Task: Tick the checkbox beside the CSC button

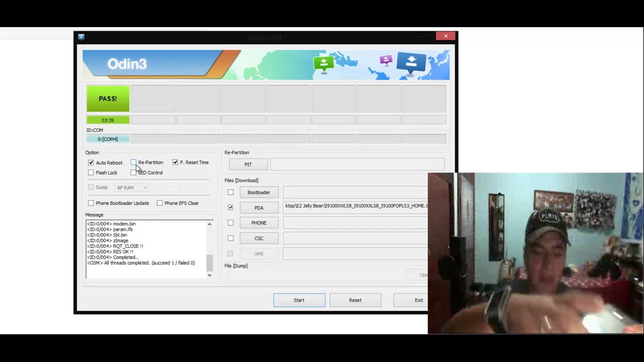Action: 230,238
